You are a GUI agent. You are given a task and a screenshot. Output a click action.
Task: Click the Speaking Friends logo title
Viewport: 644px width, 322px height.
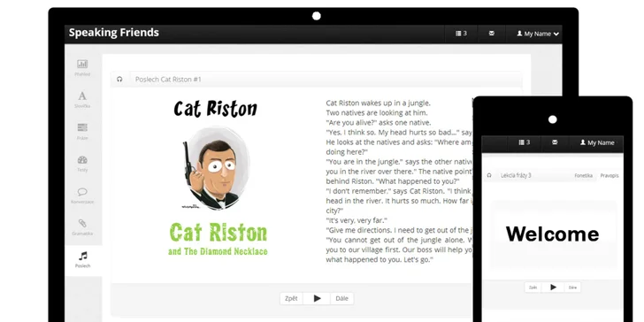coord(114,33)
